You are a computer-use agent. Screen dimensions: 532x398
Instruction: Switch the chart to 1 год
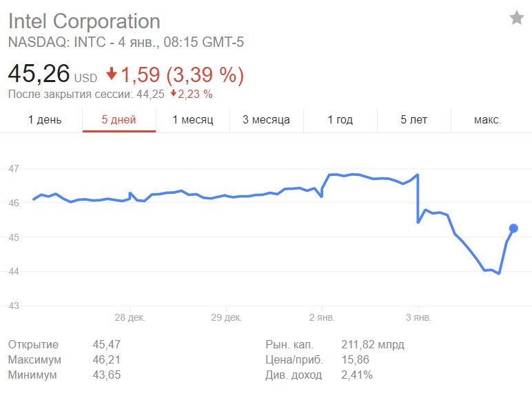point(340,120)
